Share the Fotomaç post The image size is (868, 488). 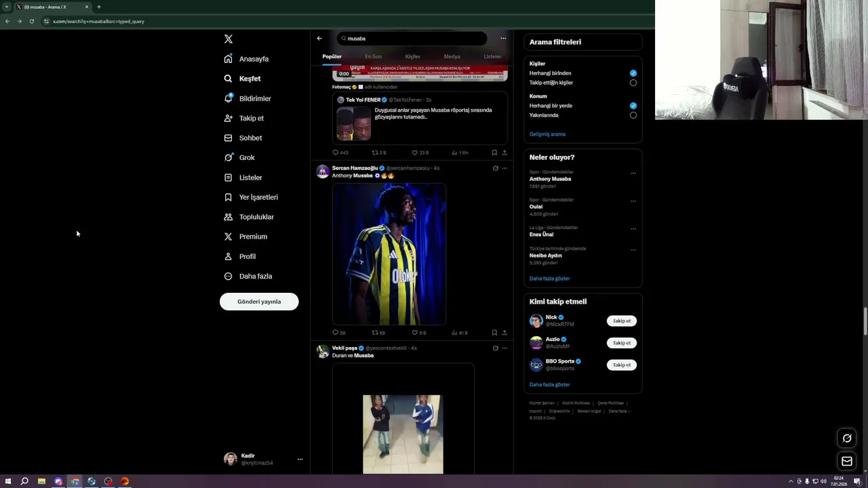click(505, 152)
